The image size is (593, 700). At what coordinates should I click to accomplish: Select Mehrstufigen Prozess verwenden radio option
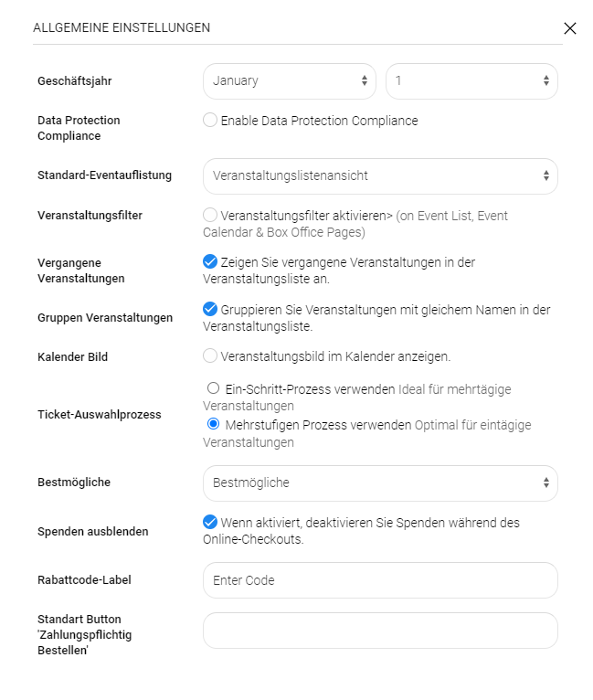(x=213, y=424)
